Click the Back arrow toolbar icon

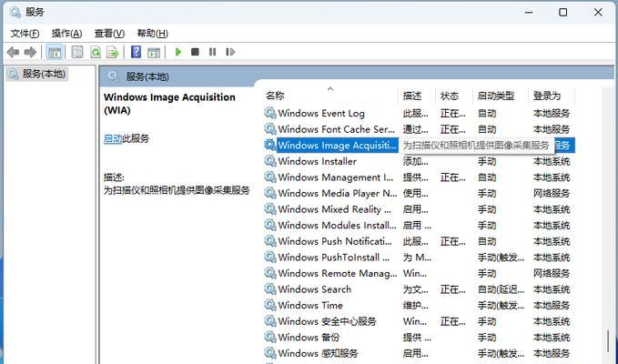pyautogui.click(x=14, y=52)
